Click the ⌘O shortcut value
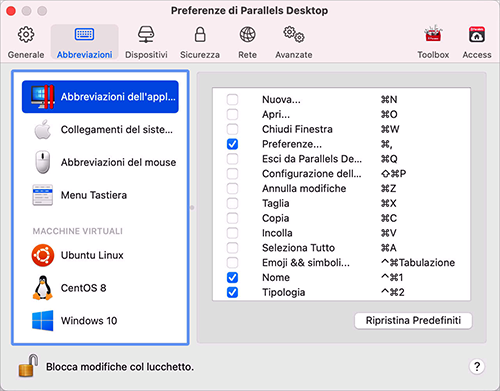This screenshot has width=500, height=391. pyautogui.click(x=389, y=114)
